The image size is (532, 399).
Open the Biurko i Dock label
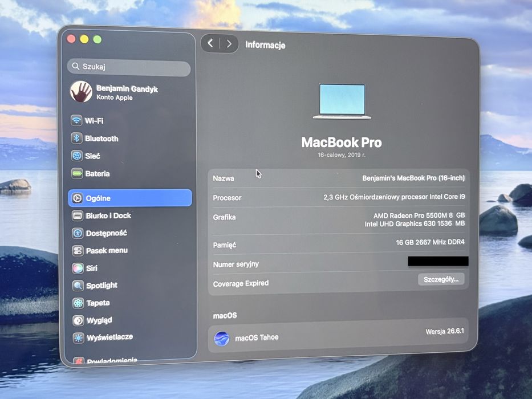108,216
